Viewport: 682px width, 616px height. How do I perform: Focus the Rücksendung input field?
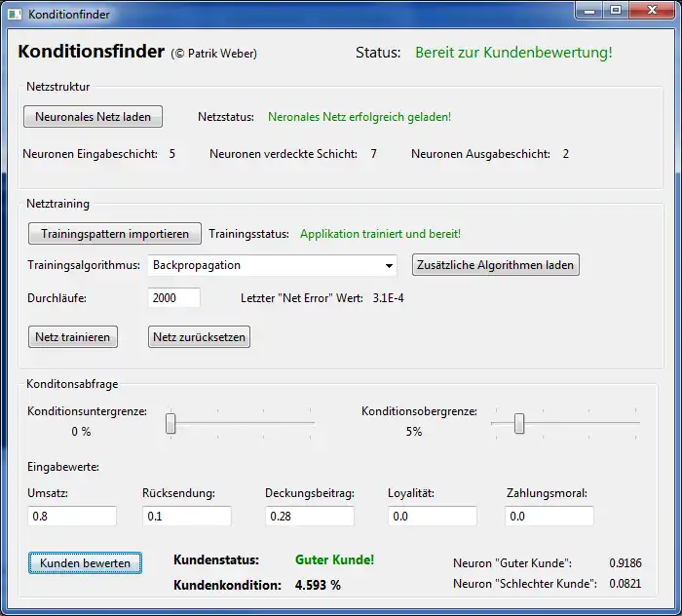click(187, 517)
